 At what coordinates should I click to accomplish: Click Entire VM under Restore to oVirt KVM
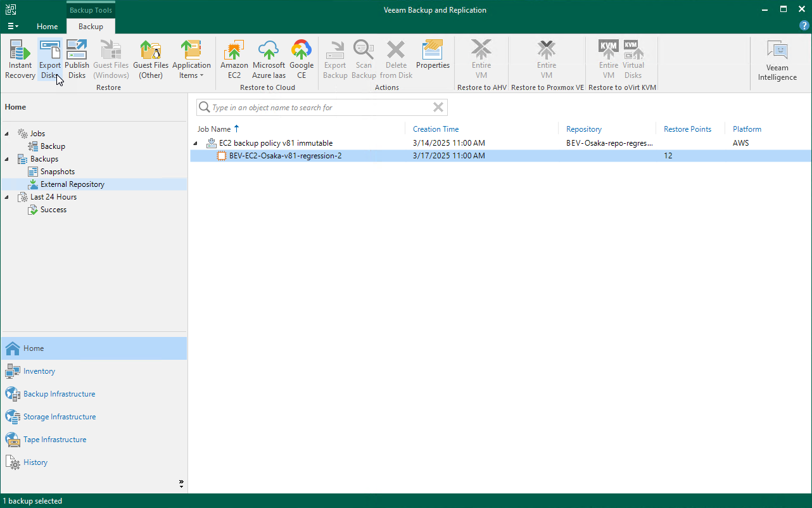(x=609, y=60)
